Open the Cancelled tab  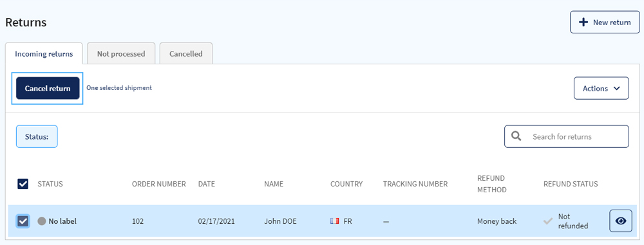tap(186, 54)
